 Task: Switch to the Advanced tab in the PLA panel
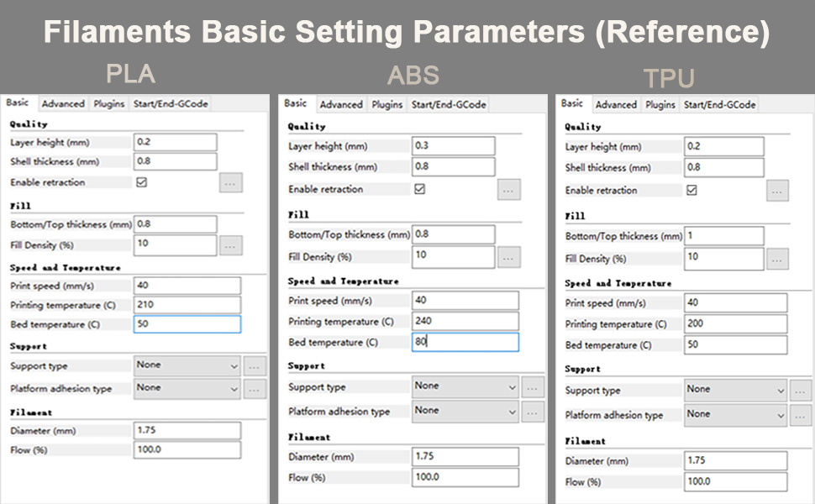click(x=63, y=103)
